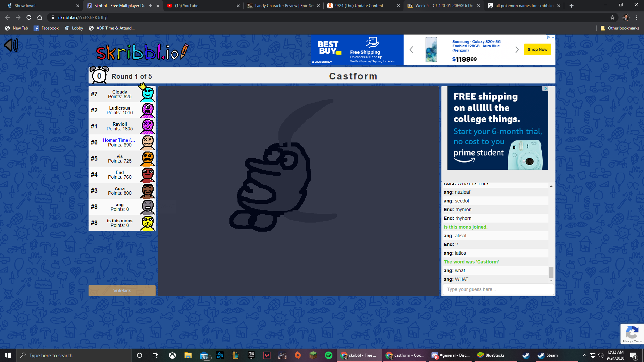
Task: Click the prime student ad
Action: pos(498,128)
